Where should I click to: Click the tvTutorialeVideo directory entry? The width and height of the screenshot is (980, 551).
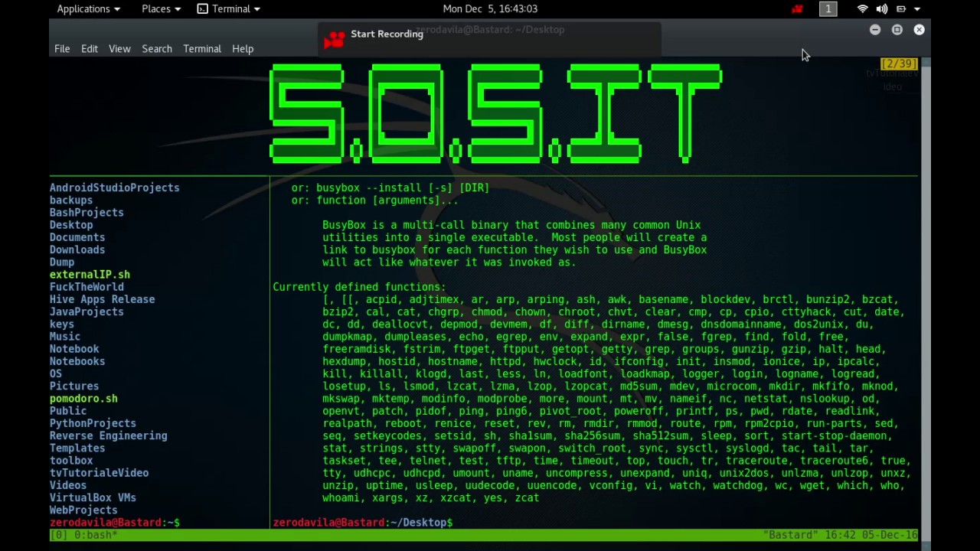click(100, 473)
